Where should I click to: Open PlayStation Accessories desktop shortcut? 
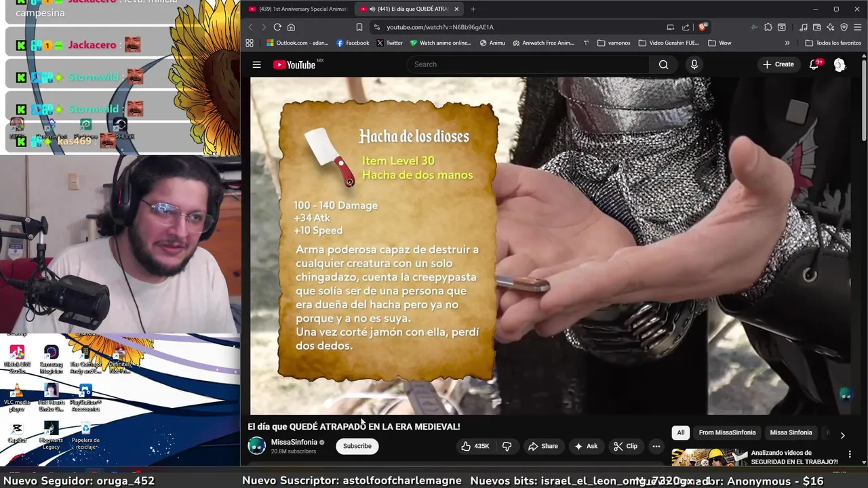click(x=85, y=398)
